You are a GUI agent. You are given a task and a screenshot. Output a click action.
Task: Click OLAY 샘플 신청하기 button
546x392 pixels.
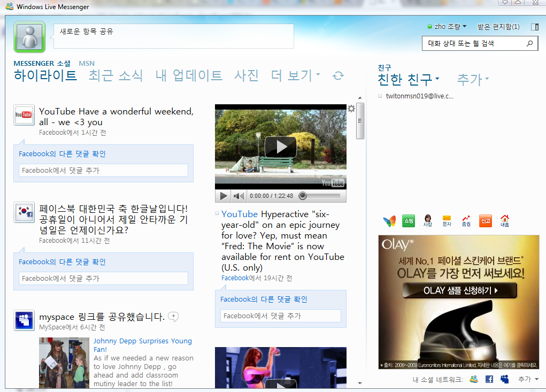(460, 290)
